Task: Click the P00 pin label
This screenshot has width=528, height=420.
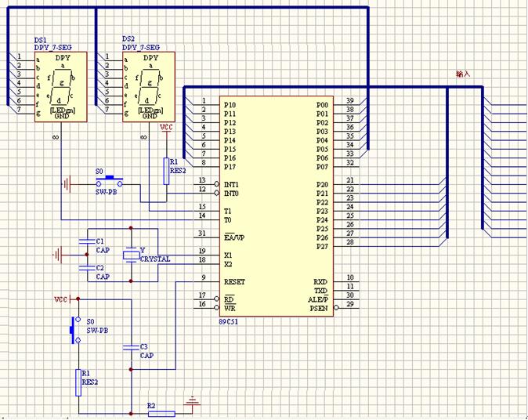Action: [x=322, y=105]
